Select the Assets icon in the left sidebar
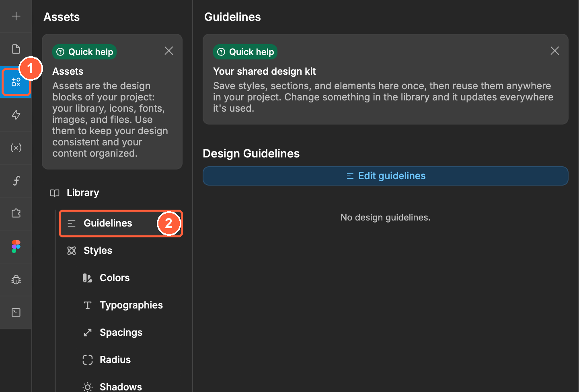 coord(16,82)
